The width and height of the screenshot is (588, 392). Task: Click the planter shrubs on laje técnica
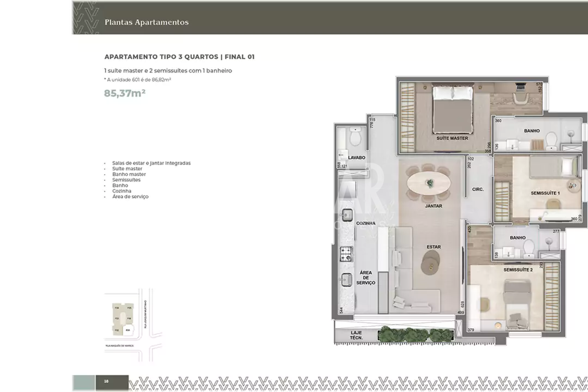(x=416, y=334)
